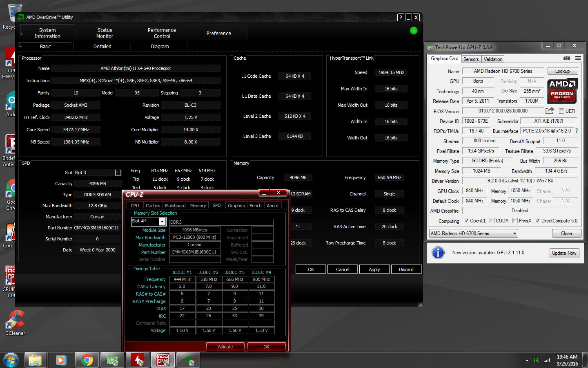Image resolution: width=588 pixels, height=368 pixels.
Task: Click CPU-Z Module Size field
Action: pyautogui.click(x=195, y=230)
